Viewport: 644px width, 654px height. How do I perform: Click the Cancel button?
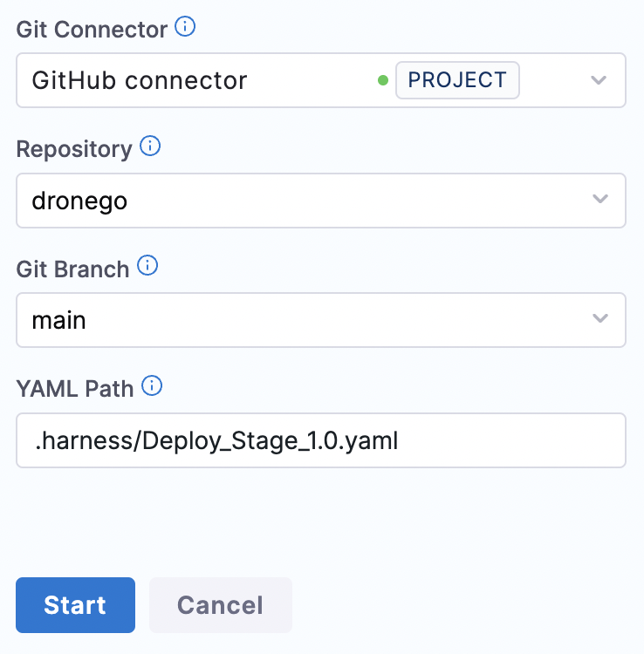point(221,605)
